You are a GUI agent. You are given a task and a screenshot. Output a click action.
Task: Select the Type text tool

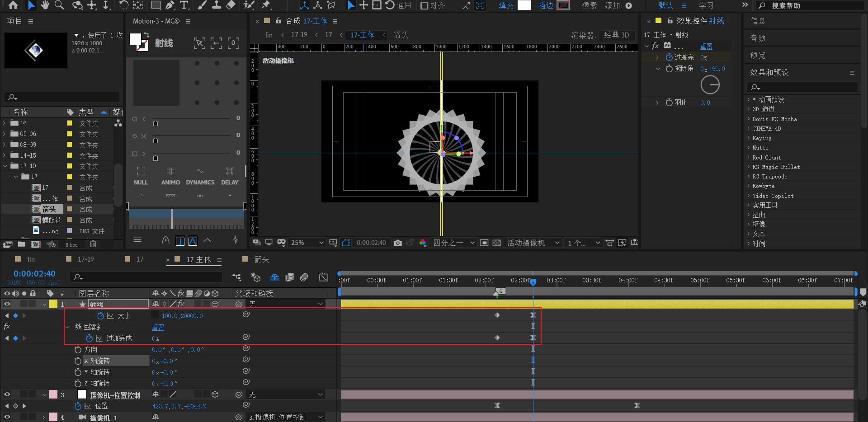[184, 5]
